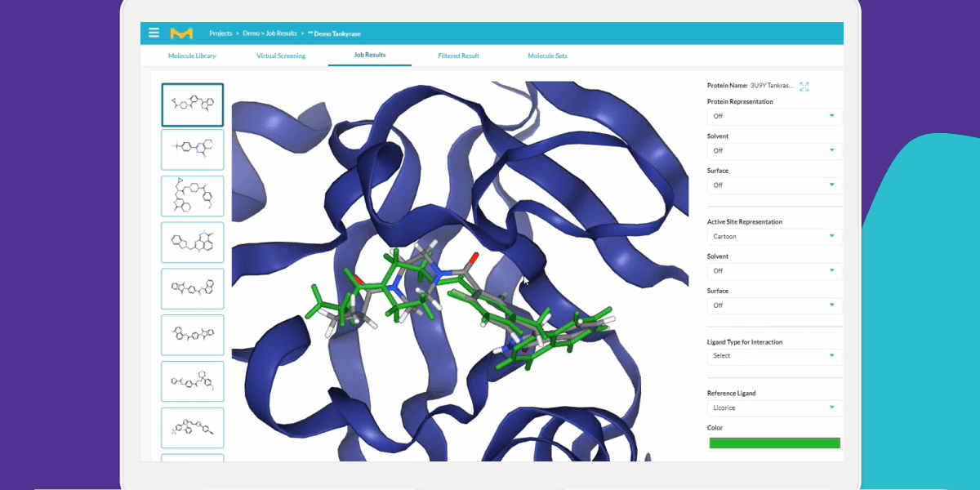The width and height of the screenshot is (980, 490).
Task: Switch to the Molecule Sets tab
Action: 547,56
